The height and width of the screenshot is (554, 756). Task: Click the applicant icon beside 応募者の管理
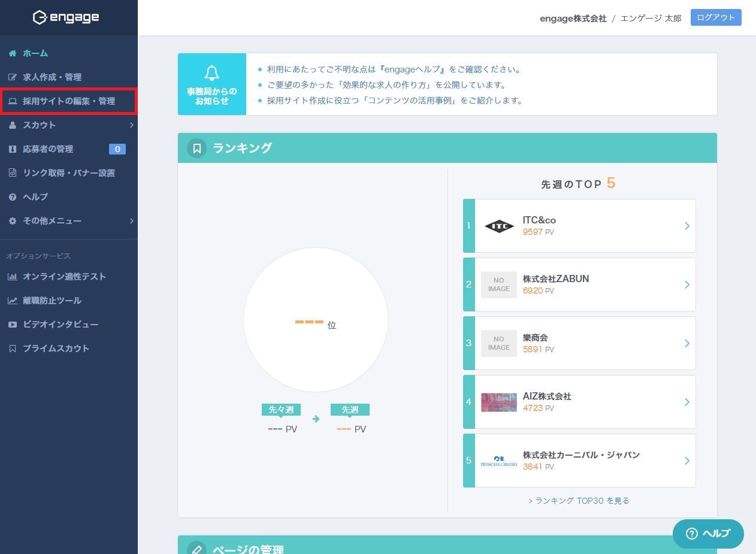click(12, 149)
